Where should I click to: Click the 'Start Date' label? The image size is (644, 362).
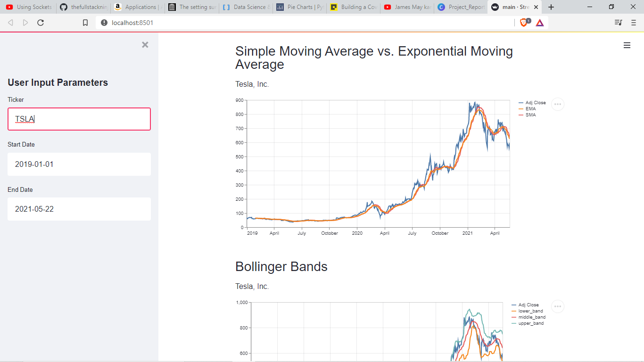21,144
